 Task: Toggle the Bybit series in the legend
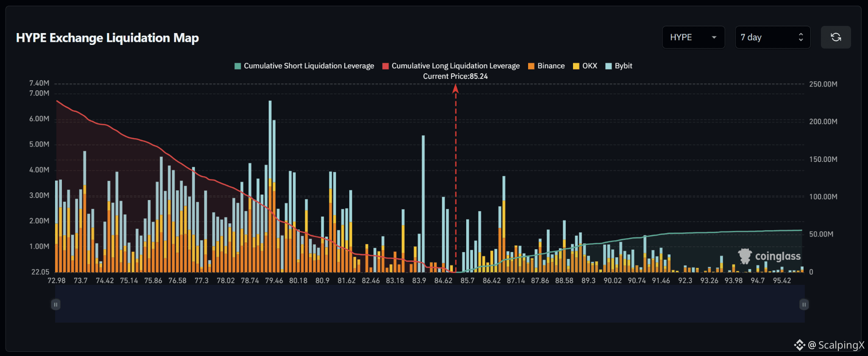click(619, 66)
